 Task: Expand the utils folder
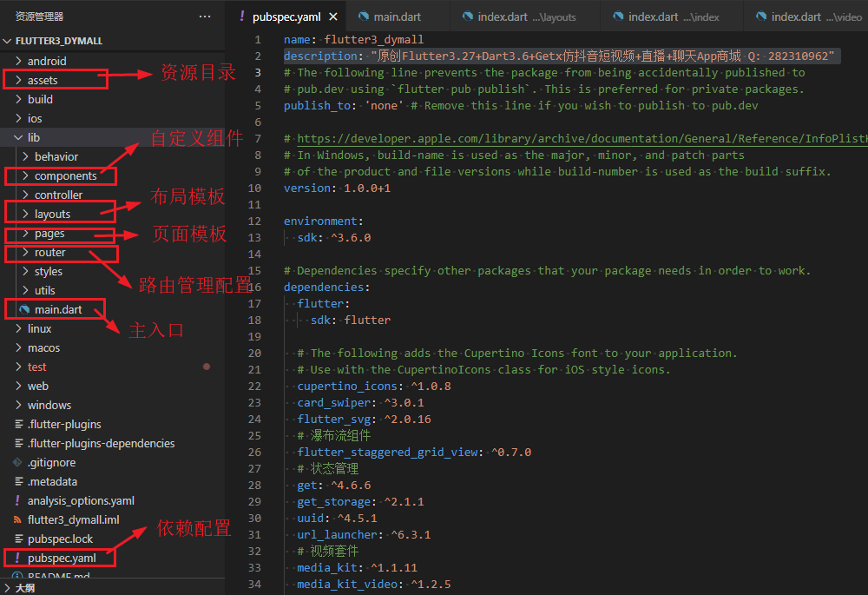coord(25,290)
